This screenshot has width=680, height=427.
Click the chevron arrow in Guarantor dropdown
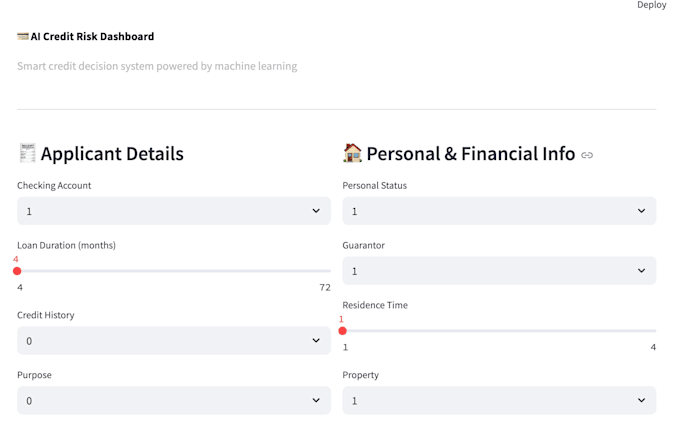(641, 271)
